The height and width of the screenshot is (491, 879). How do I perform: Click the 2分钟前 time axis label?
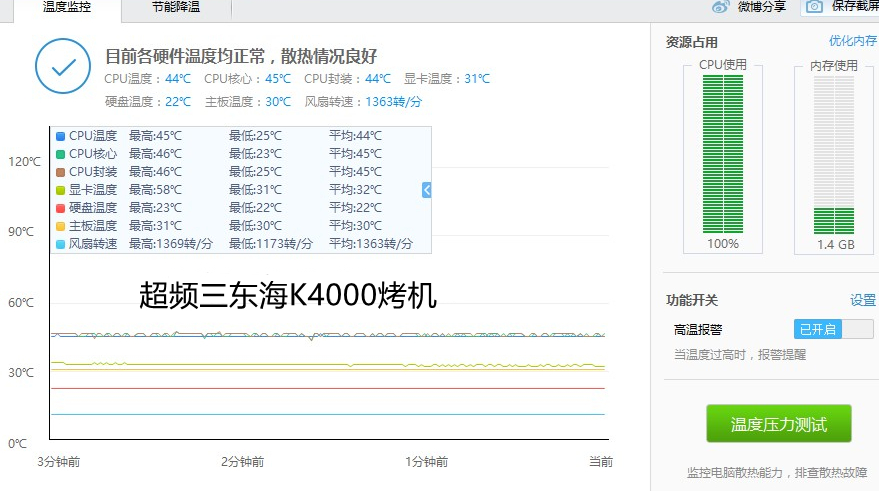pos(242,462)
